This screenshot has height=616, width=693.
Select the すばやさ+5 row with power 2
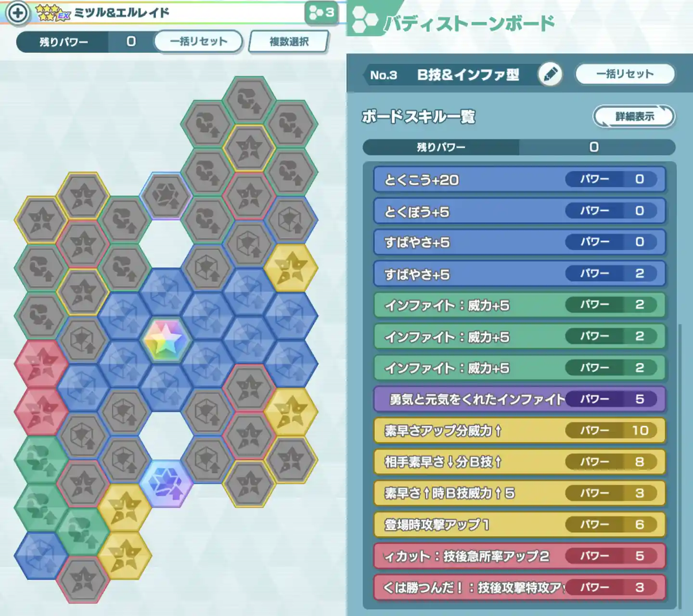[x=520, y=274]
